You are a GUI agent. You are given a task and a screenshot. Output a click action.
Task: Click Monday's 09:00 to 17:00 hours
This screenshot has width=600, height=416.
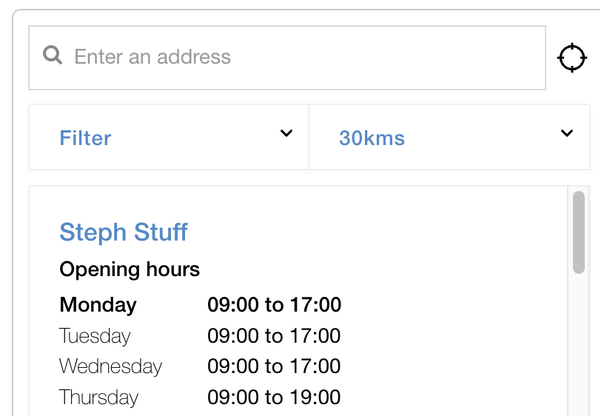[274, 305]
